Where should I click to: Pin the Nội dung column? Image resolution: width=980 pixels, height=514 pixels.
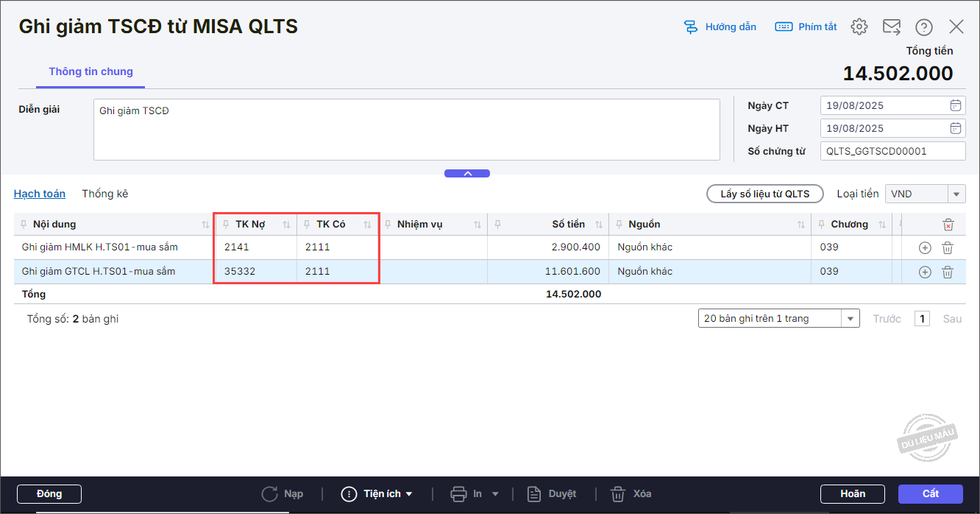24,225
